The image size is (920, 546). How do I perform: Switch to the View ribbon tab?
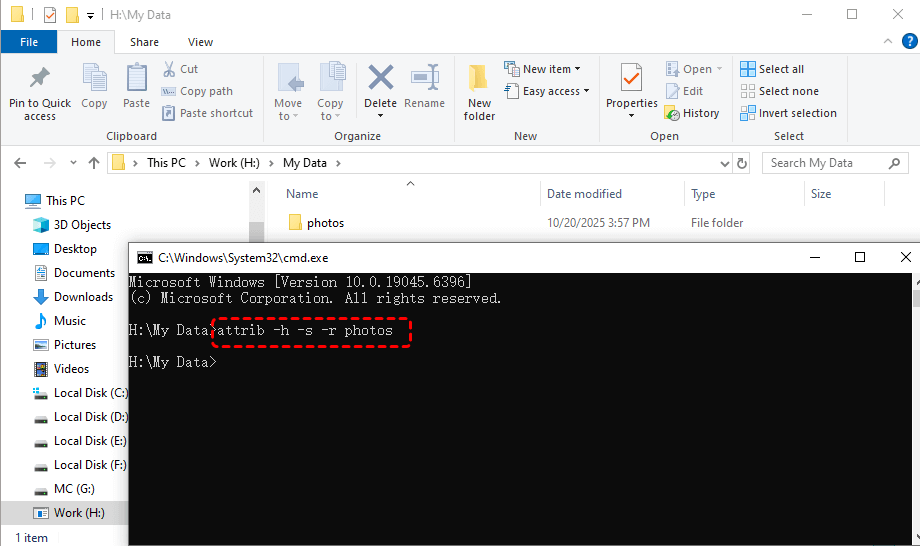(x=200, y=42)
